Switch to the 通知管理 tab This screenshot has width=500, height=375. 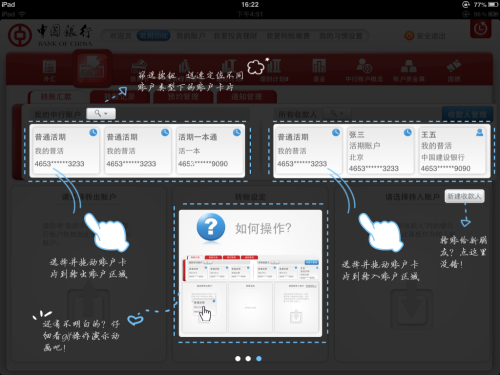[247, 97]
